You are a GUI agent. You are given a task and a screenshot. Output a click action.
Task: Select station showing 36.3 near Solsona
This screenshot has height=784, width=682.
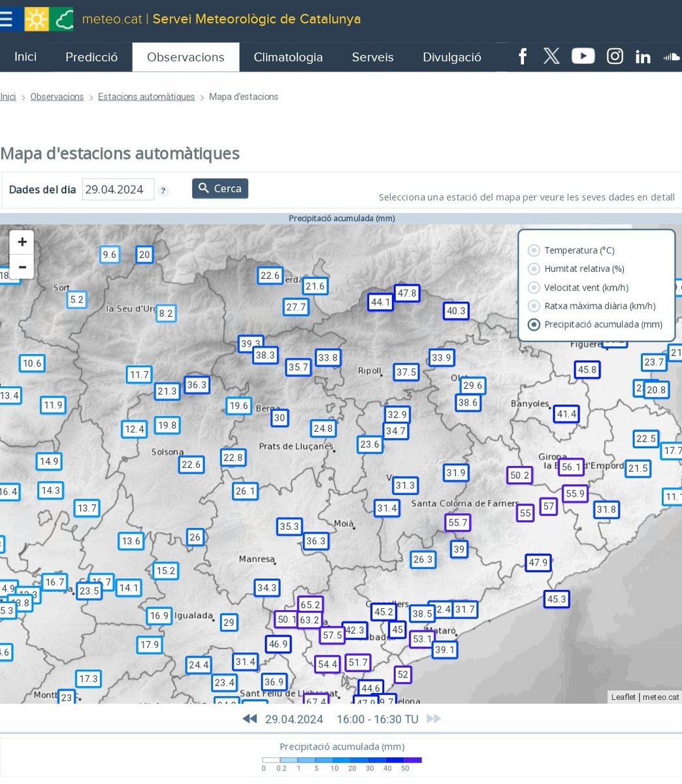tap(197, 385)
